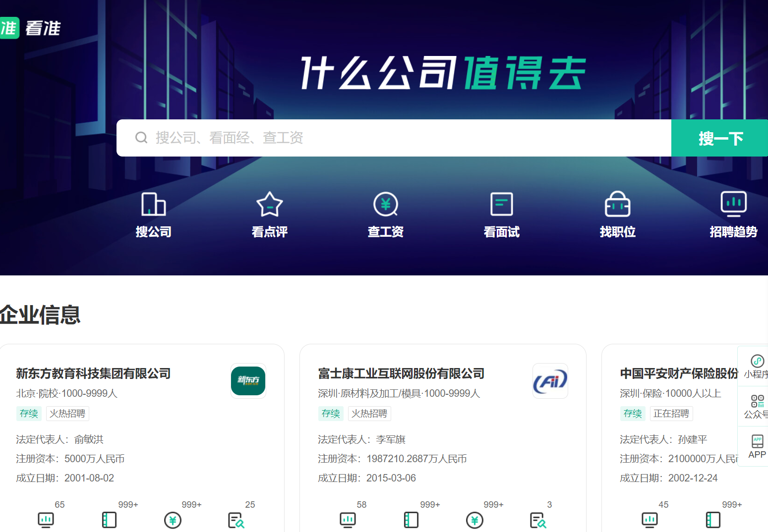Click 正在招聘 tag on 中国平安 card
This screenshot has width=768, height=532.
coord(671,414)
